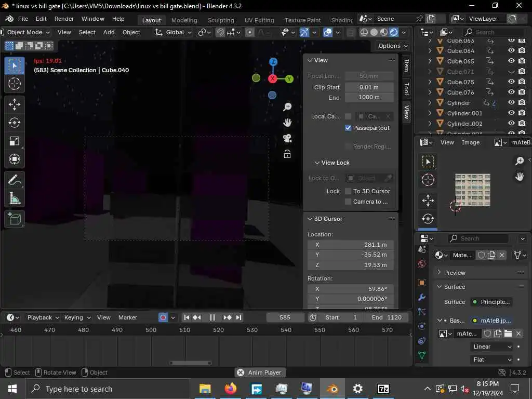532x399 pixels.
Task: Select the Scale tool
Action: [x=14, y=141]
